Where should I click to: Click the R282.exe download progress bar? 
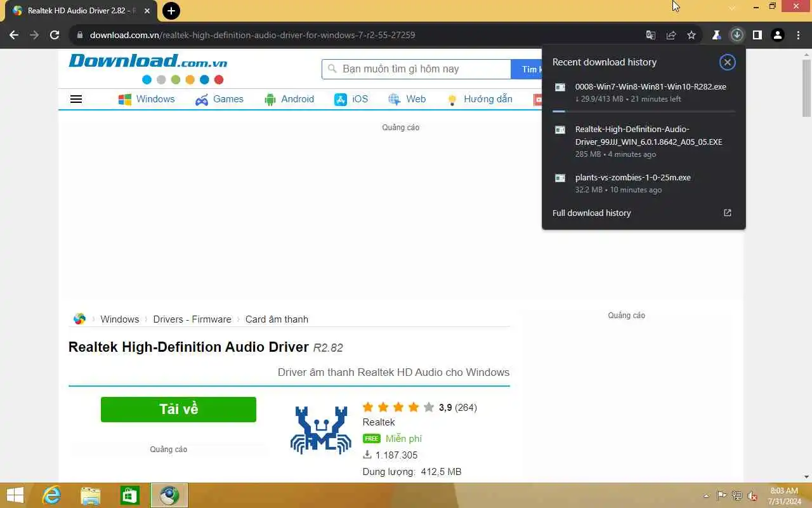click(x=644, y=111)
